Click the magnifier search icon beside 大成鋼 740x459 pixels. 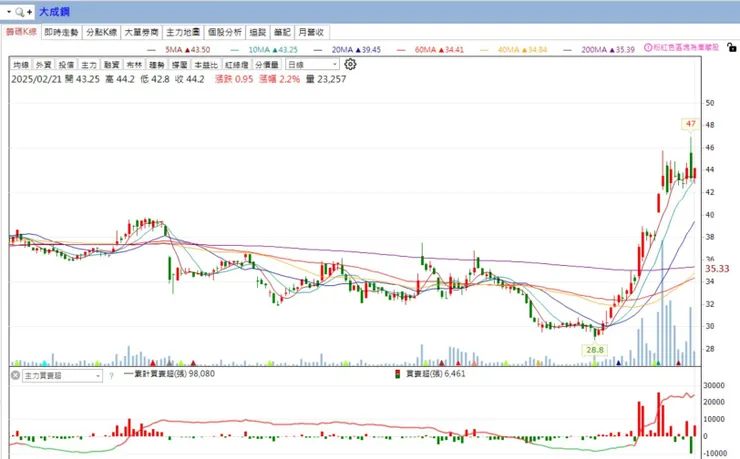pyautogui.click(x=20, y=12)
